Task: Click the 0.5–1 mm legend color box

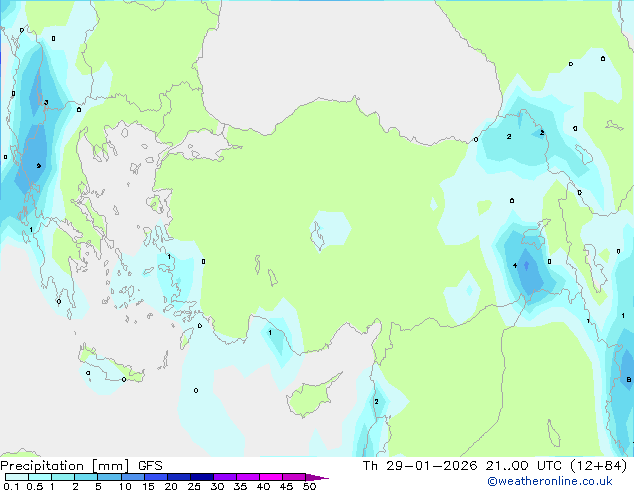Action: [40, 477]
